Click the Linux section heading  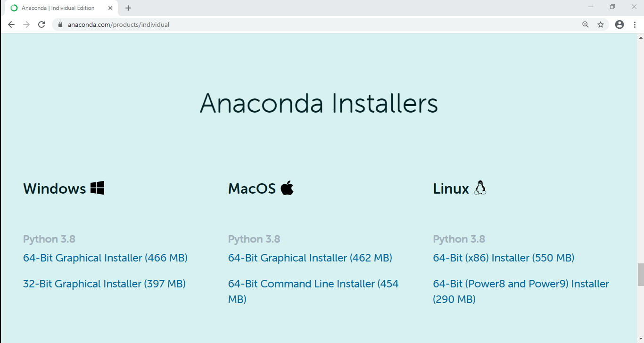pyautogui.click(x=451, y=188)
